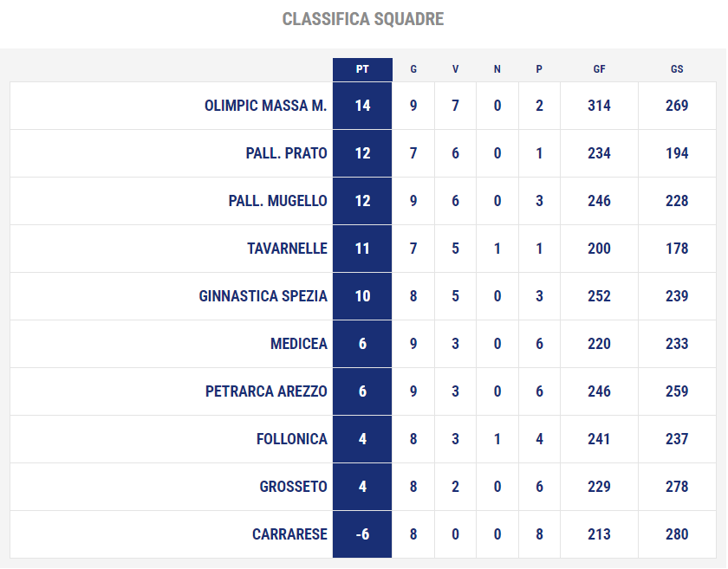Screen dimensions: 728x569
Task: Click Carrarese's -6 points cell
Action: [x=362, y=534]
